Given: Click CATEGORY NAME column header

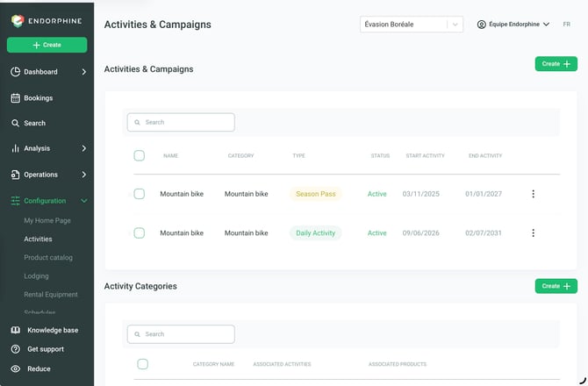Looking at the screenshot, I should (213, 364).
